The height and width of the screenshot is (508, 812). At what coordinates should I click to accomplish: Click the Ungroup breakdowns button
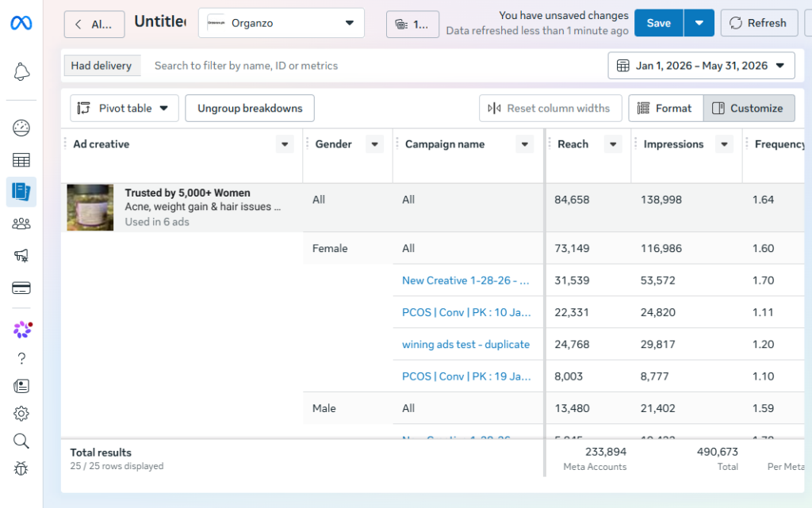pyautogui.click(x=250, y=108)
